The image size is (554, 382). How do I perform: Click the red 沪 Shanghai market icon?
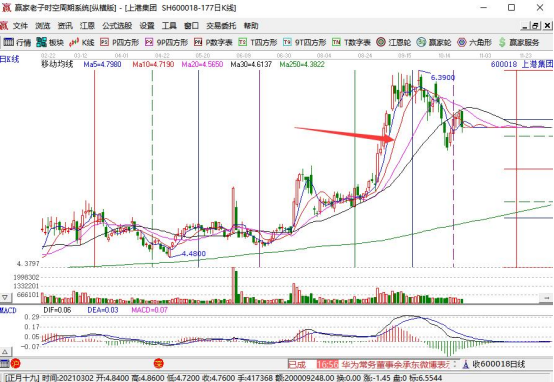tap(16, 363)
